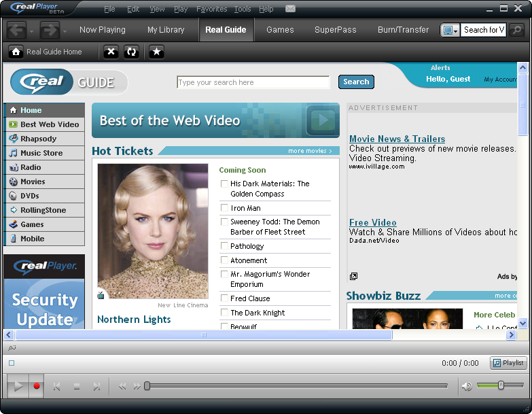
Task: Check Sweeney Todd: The Demon Barber checkbox
Action: pos(224,222)
